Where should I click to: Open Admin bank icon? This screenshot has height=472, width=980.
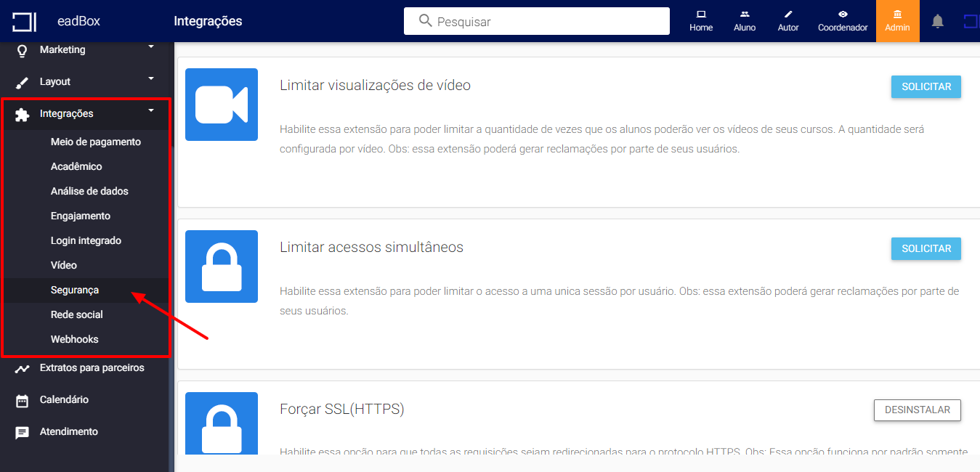[x=898, y=14]
